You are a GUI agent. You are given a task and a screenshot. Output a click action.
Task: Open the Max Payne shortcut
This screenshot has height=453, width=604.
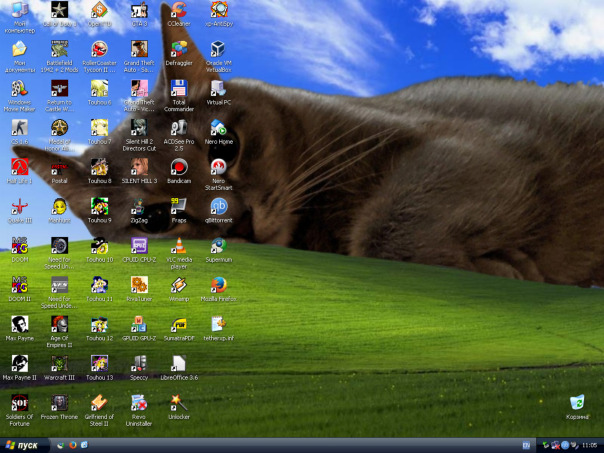point(19,325)
